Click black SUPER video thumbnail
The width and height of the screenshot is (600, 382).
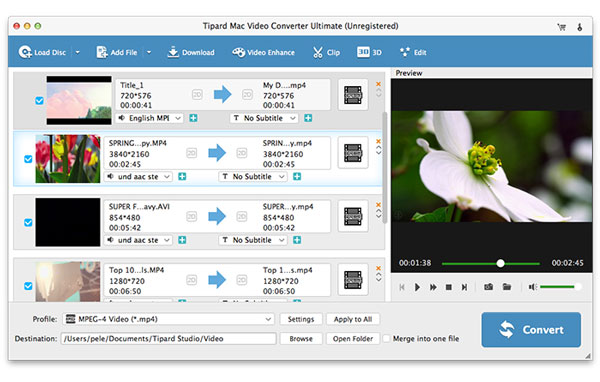(x=68, y=222)
